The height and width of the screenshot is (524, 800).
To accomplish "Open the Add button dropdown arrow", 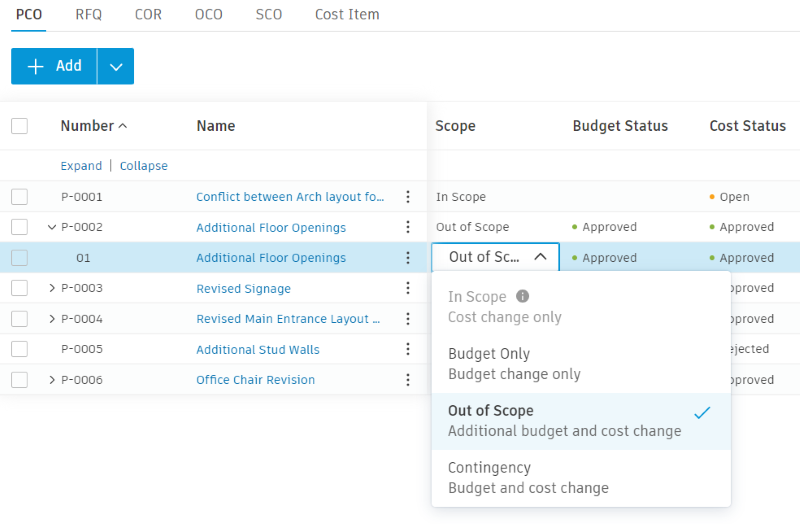I will 116,66.
